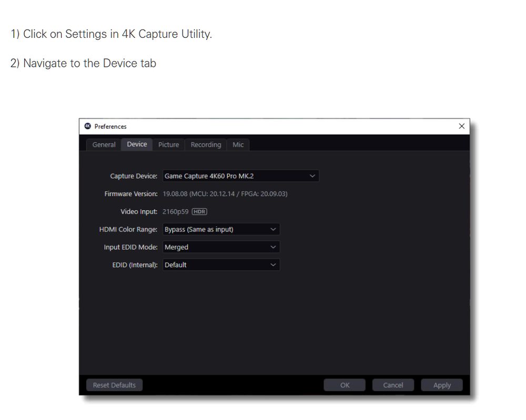Expand the Capture Device dropdown

[240, 176]
